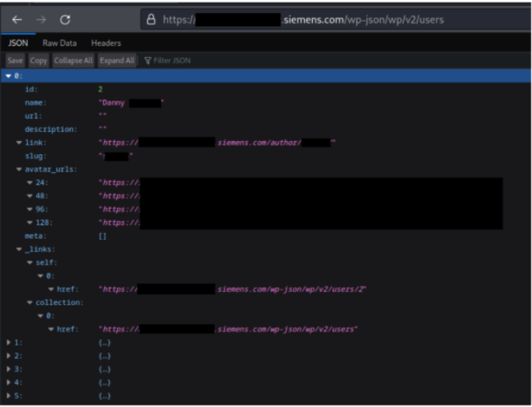Collapse the _links node
Image resolution: width=532 pixels, height=407 pixels.
point(19,249)
